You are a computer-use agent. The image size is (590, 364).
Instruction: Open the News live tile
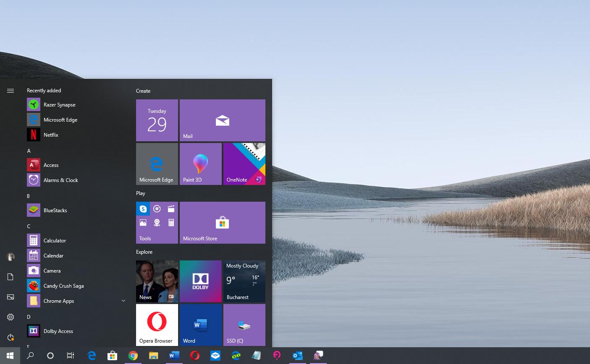click(x=157, y=281)
